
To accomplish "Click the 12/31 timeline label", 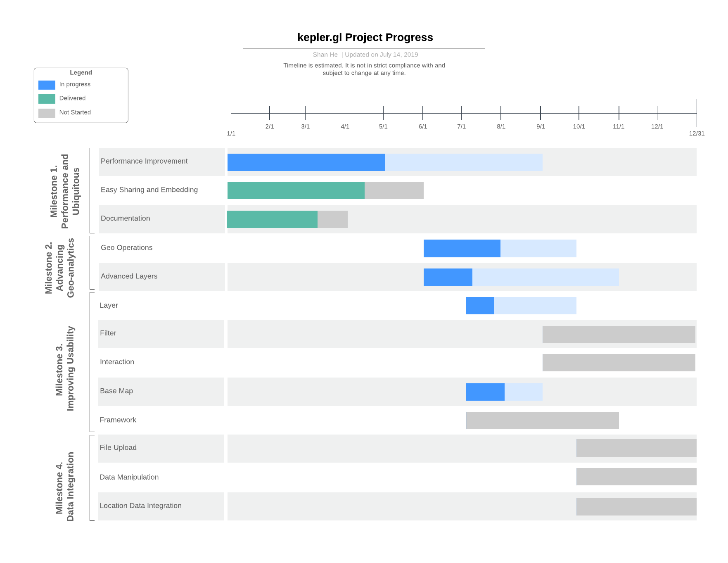I will (697, 133).
